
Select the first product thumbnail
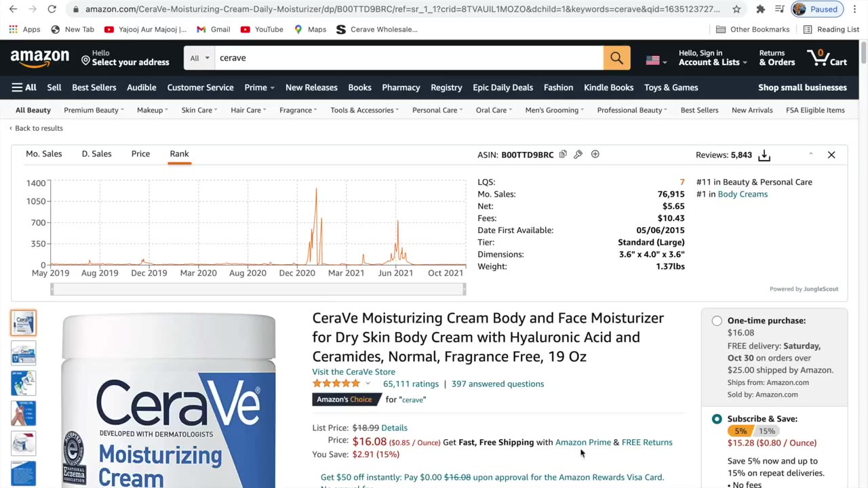click(x=23, y=323)
